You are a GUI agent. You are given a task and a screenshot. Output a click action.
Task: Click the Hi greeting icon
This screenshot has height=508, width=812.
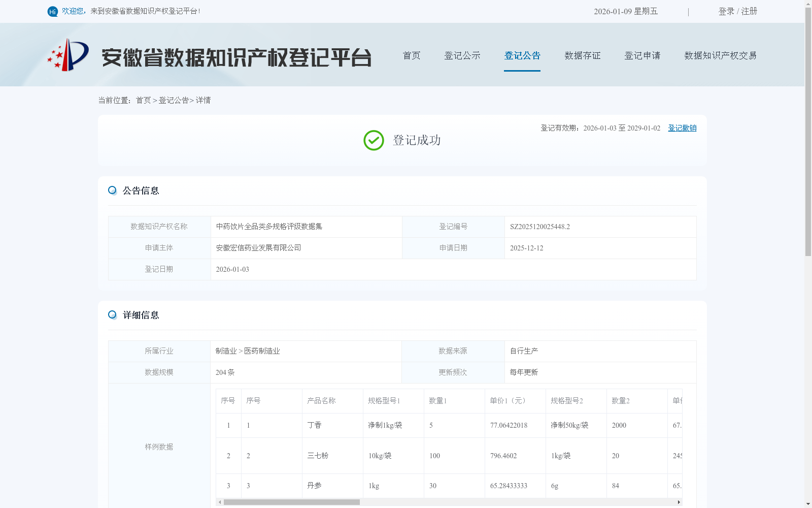coord(53,11)
